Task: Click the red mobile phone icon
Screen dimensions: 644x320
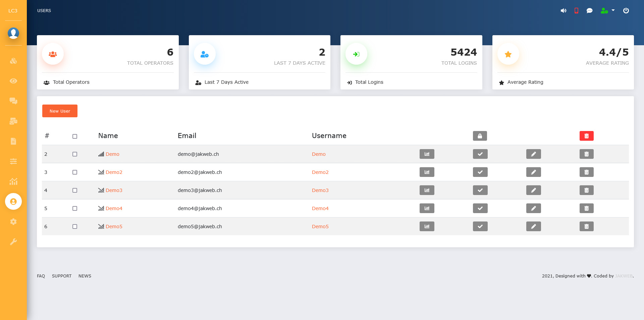Action: (576, 11)
